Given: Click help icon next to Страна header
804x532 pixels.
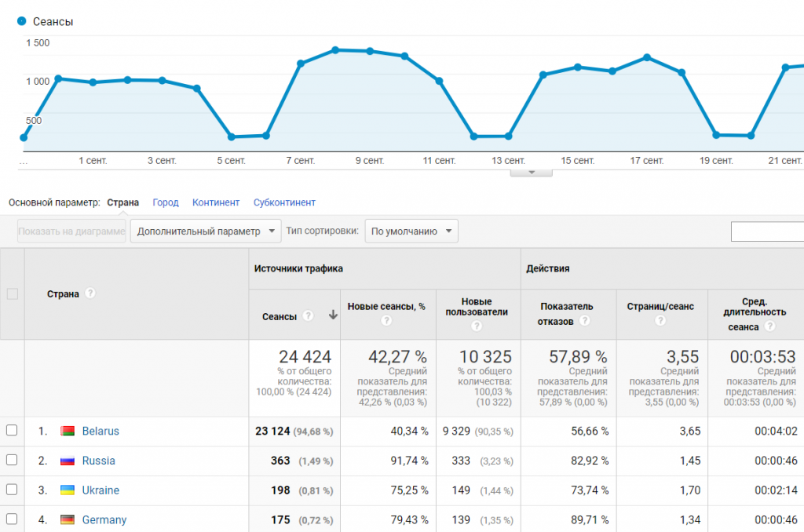Looking at the screenshot, I should point(90,293).
